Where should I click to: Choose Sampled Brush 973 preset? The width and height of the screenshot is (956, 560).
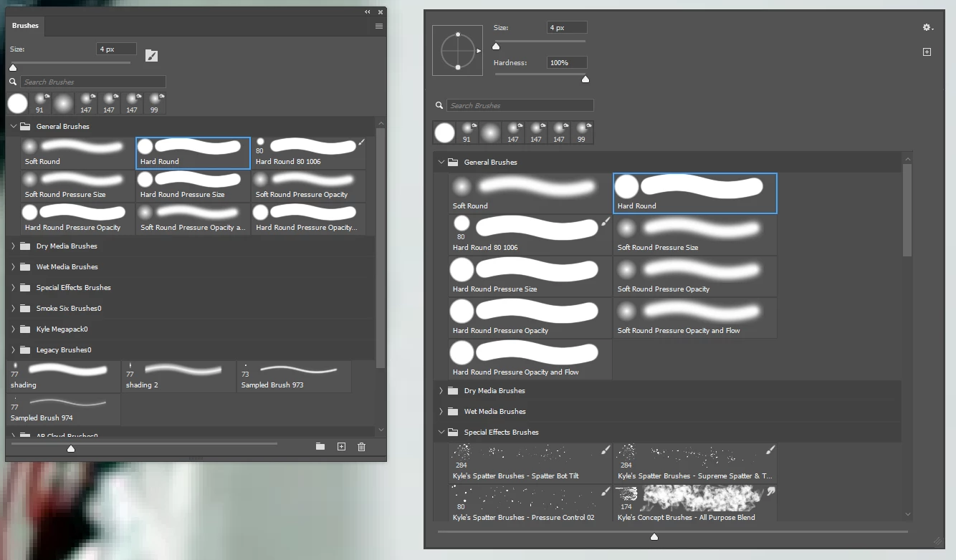click(294, 376)
